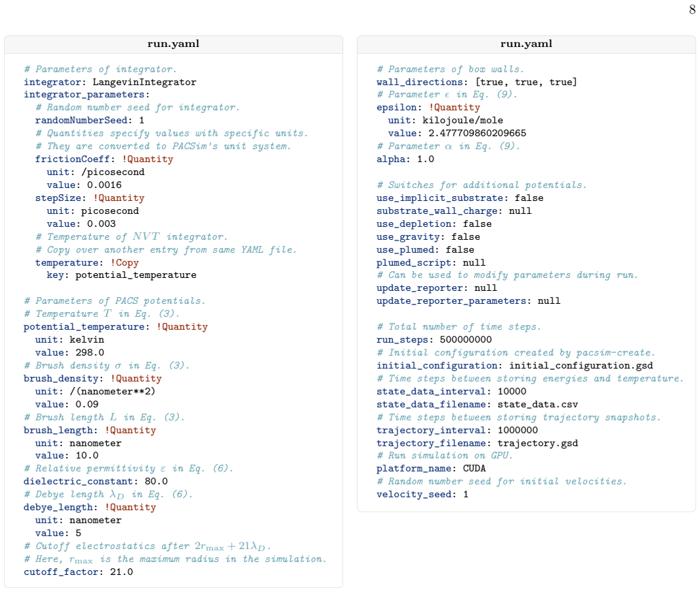Click the frictionCoeff value 0.0016

(x=104, y=185)
